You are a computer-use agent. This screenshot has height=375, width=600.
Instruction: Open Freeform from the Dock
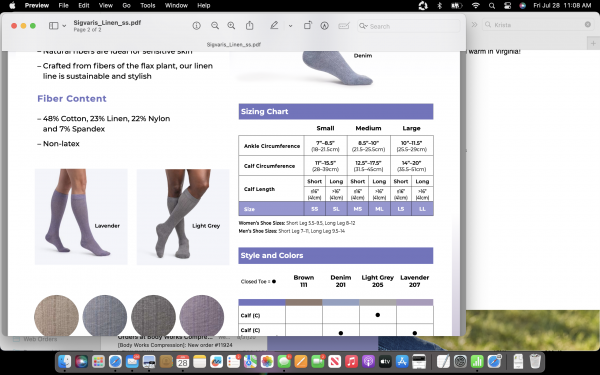[x=216, y=361]
